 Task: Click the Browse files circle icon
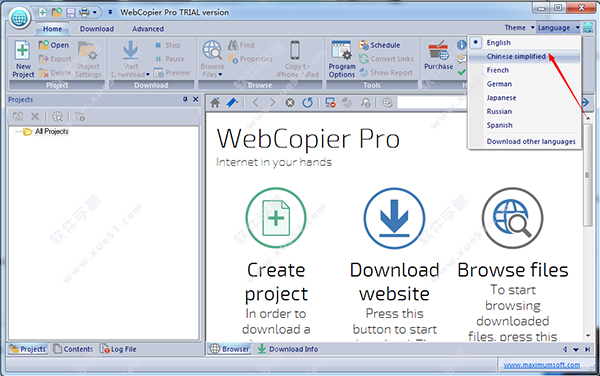(x=512, y=218)
